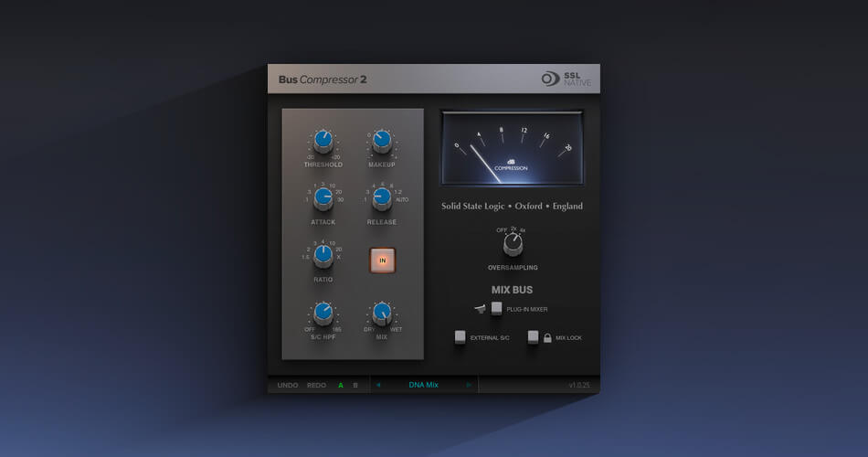Enable the External S/C switch
Viewport: 868px width, 457px height.
click(x=460, y=337)
